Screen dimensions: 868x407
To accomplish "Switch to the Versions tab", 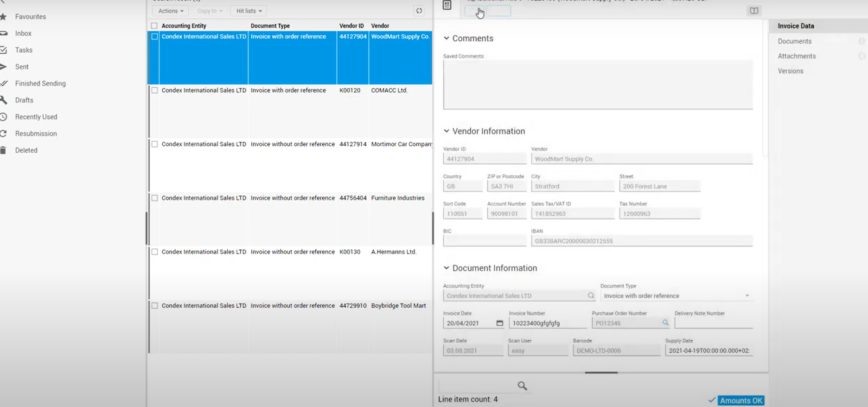I will 791,71.
